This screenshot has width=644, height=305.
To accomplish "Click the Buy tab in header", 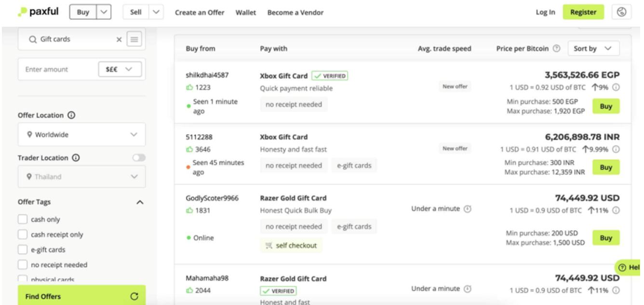I will tap(83, 13).
